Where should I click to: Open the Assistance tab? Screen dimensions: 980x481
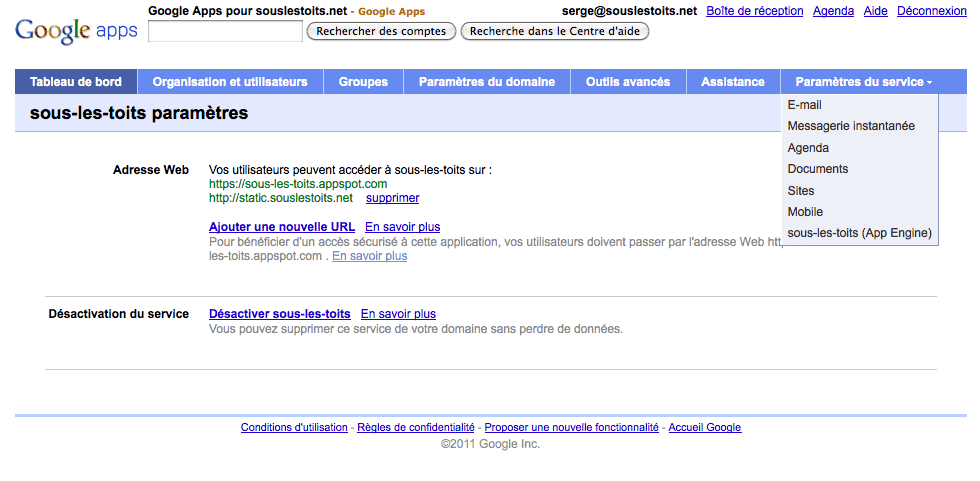pyautogui.click(x=732, y=82)
